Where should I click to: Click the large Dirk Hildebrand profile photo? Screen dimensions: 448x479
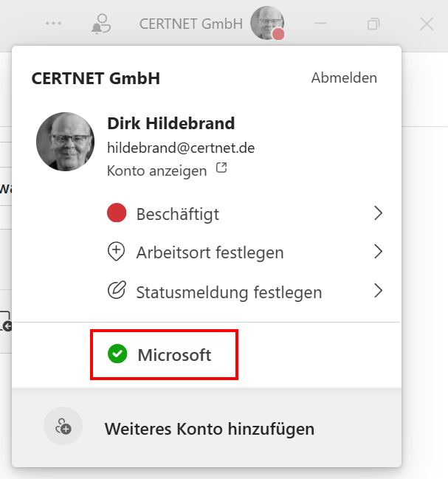tap(65, 142)
